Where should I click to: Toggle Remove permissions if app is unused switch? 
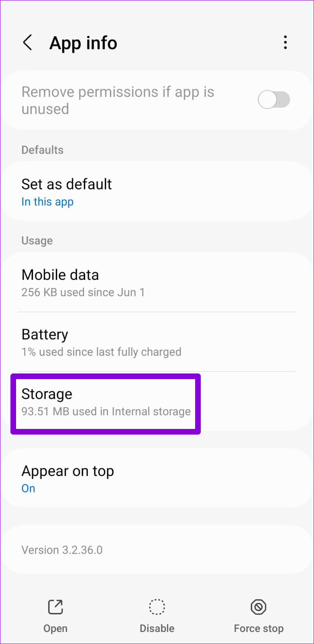tap(274, 100)
